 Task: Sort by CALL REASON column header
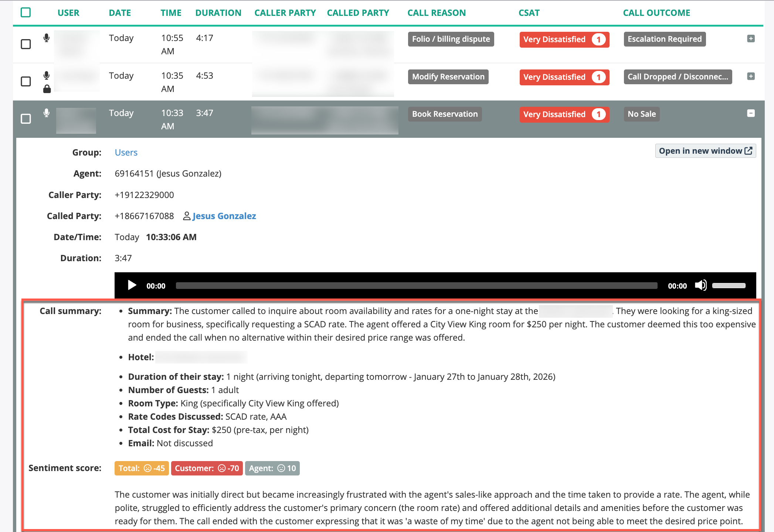436,13
